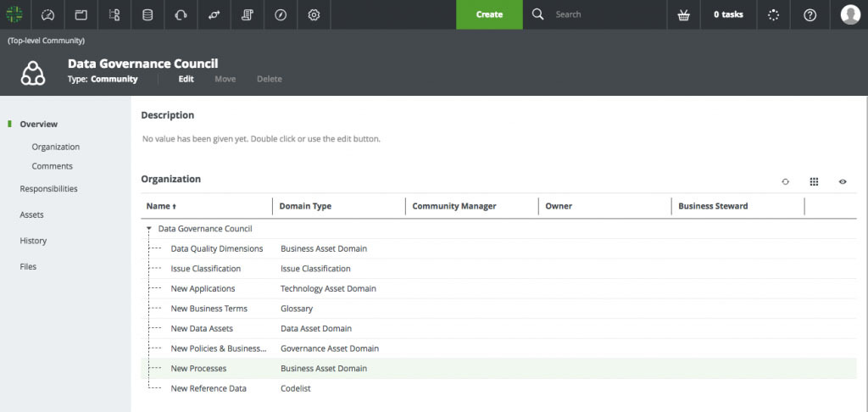This screenshot has height=412, width=868.
Task: Collapse the Data Governance Council tree node
Action: [149, 228]
